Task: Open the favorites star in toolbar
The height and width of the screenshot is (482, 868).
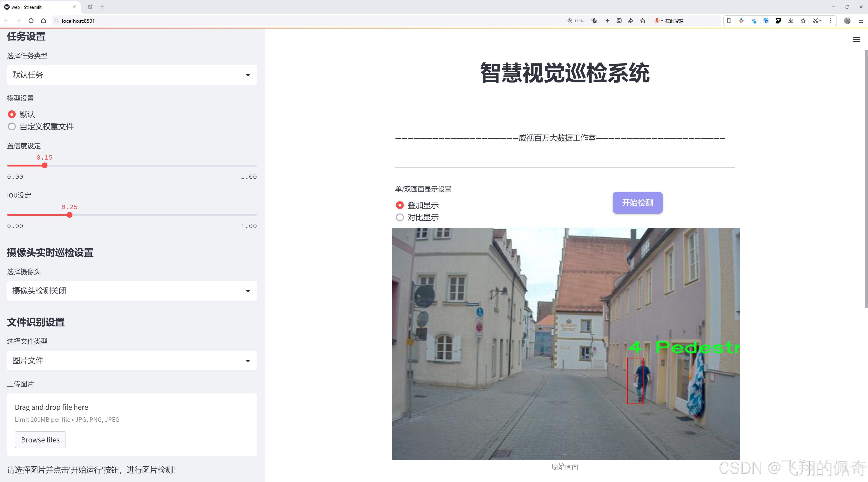Action: tap(803, 21)
